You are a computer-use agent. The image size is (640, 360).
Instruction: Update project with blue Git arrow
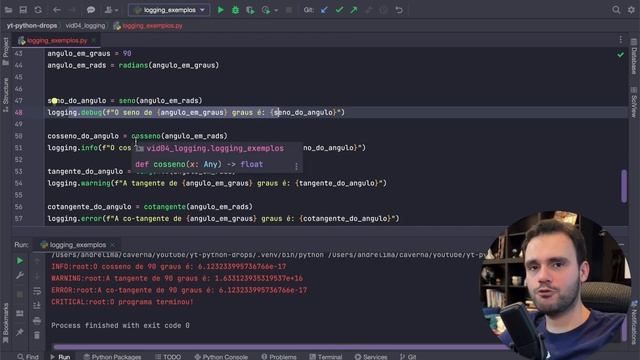tap(324, 10)
